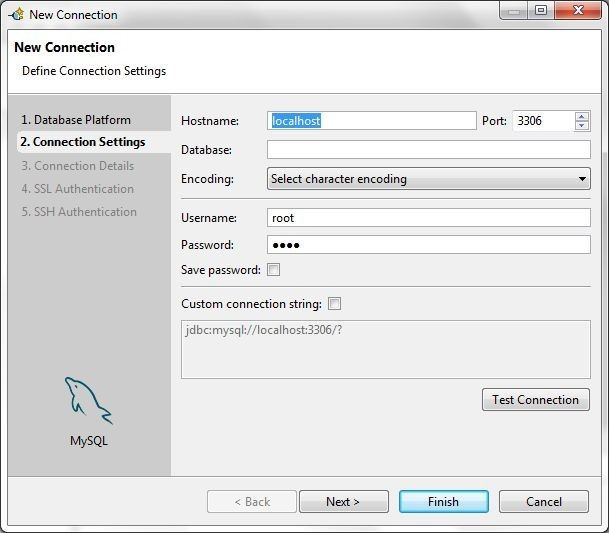Click the masked Password field
The height and width of the screenshot is (533, 609).
(429, 245)
